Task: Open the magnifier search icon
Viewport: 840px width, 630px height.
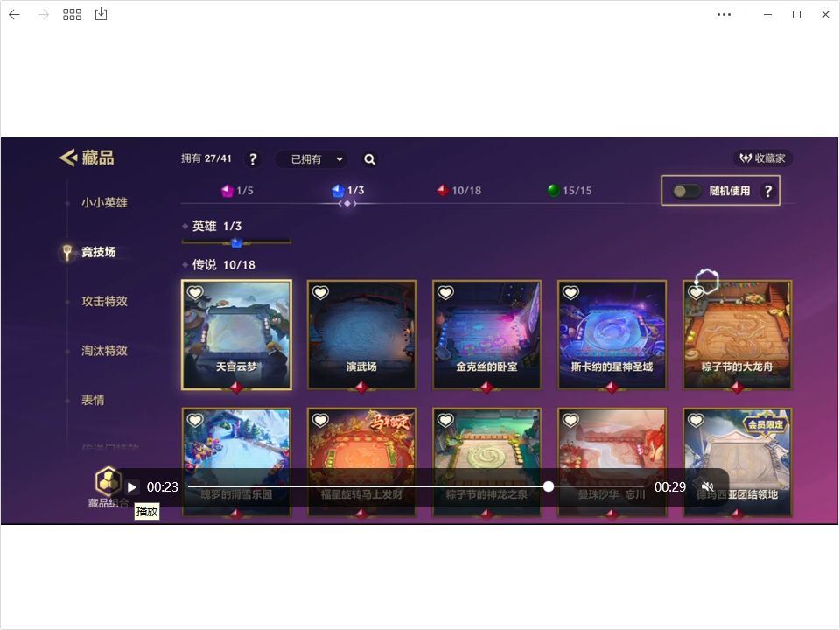Action: click(x=369, y=159)
